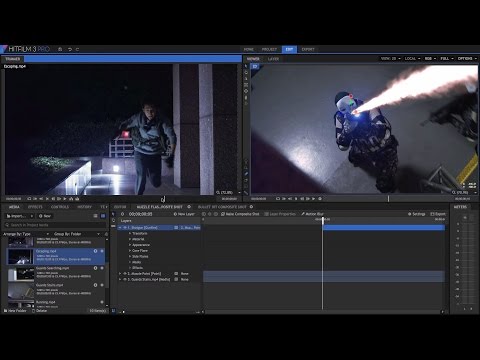Switch to the EDITOR timeline tab

[x=120, y=207]
